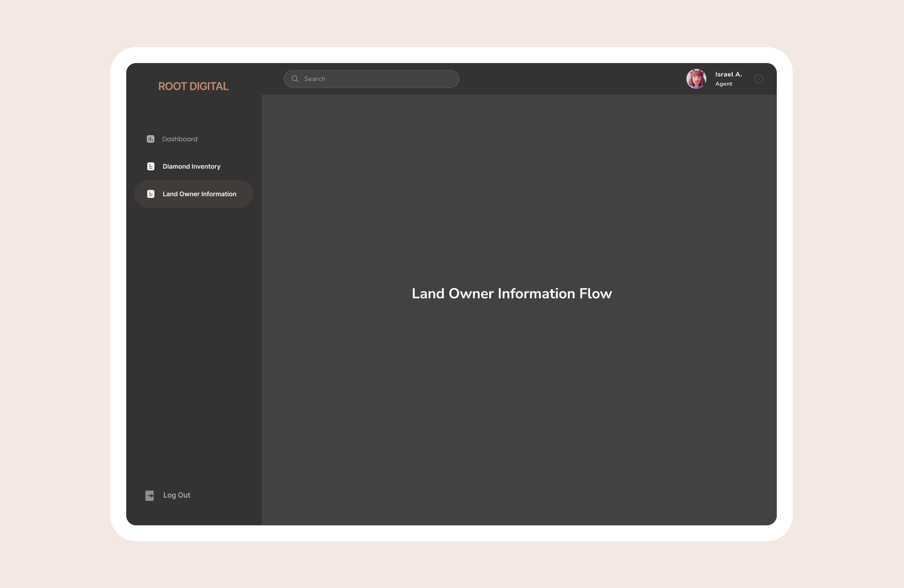The height and width of the screenshot is (588, 904).
Task: Click the magnifying glass search icon
Action: click(x=295, y=79)
